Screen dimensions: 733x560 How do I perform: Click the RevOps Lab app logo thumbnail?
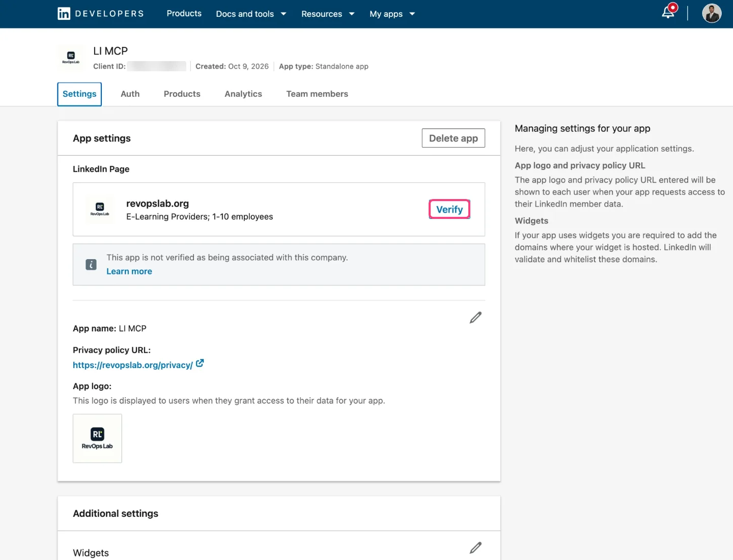click(x=97, y=438)
